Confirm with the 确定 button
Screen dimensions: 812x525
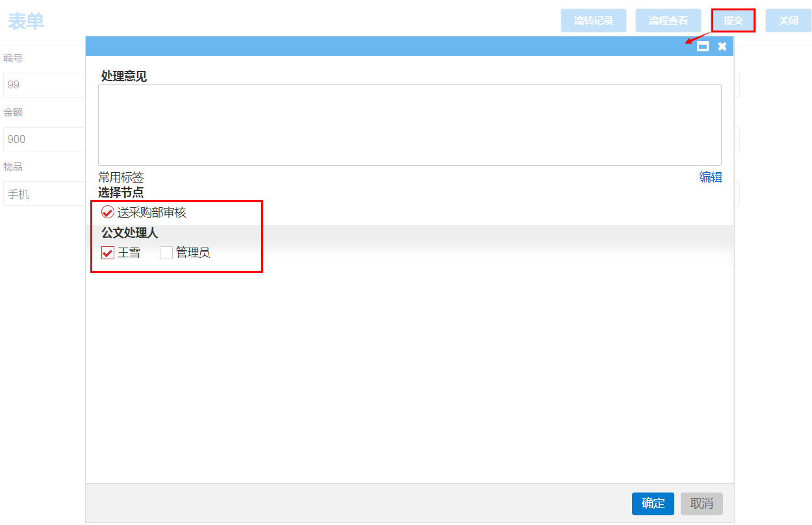point(652,504)
